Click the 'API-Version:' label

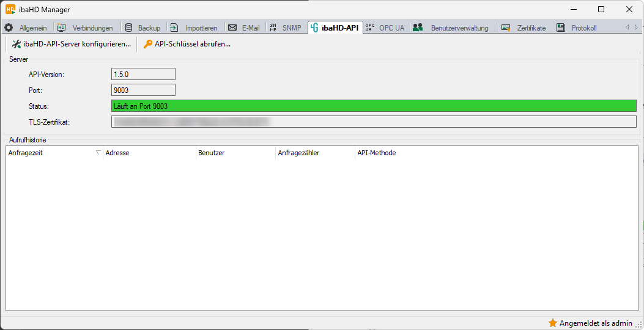point(46,75)
